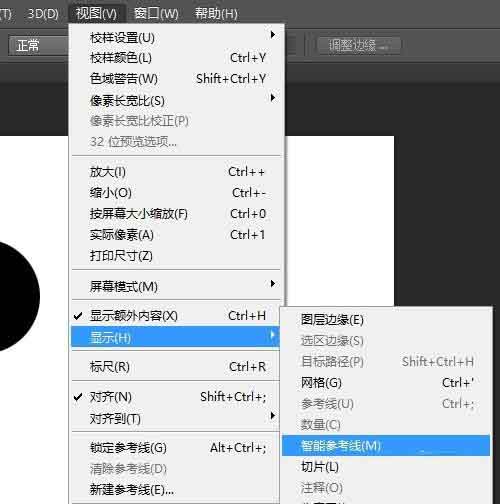Toggle 网格(G) grid display

[386, 382]
